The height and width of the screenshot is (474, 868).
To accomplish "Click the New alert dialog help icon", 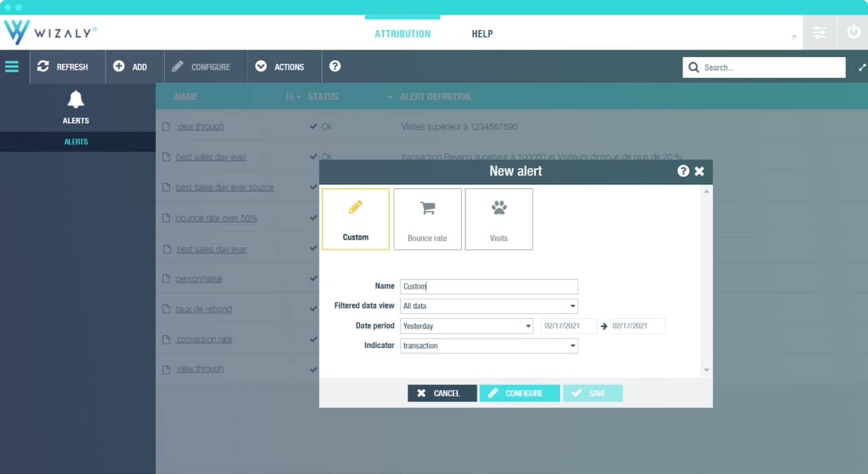I will [683, 171].
